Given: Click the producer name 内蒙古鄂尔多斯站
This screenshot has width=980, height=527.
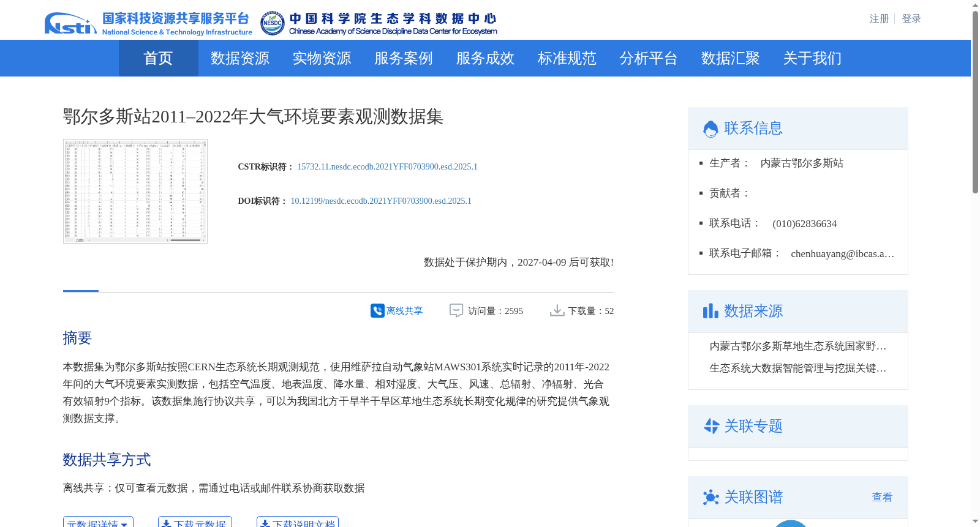Looking at the screenshot, I should tap(802, 163).
